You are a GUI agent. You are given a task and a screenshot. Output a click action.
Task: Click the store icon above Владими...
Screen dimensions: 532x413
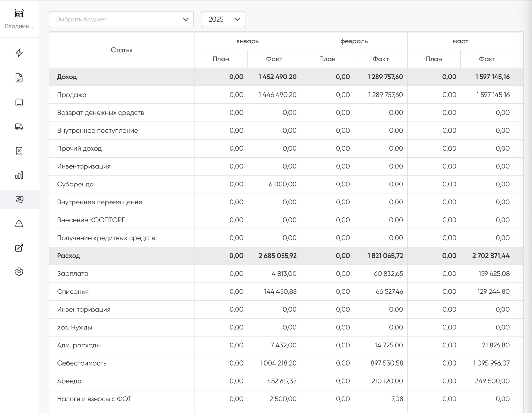pyautogui.click(x=19, y=13)
